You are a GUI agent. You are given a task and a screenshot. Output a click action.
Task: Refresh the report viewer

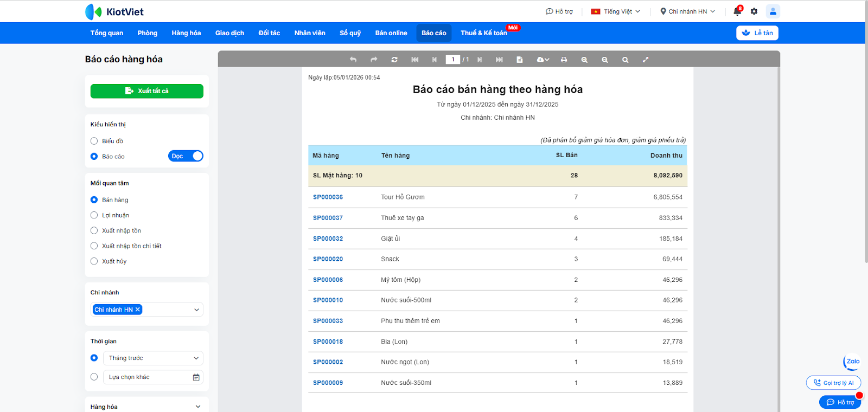394,60
